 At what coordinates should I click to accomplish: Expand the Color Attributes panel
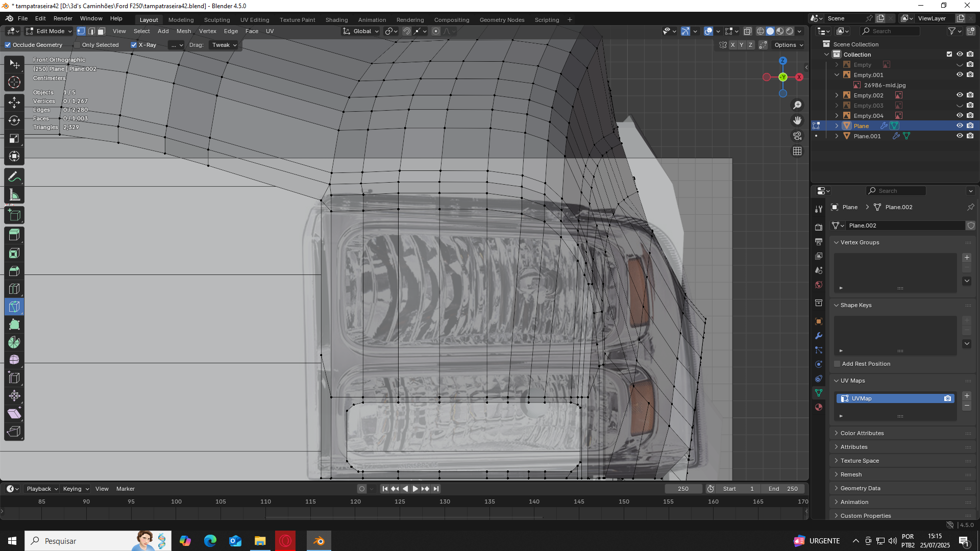pos(862,433)
